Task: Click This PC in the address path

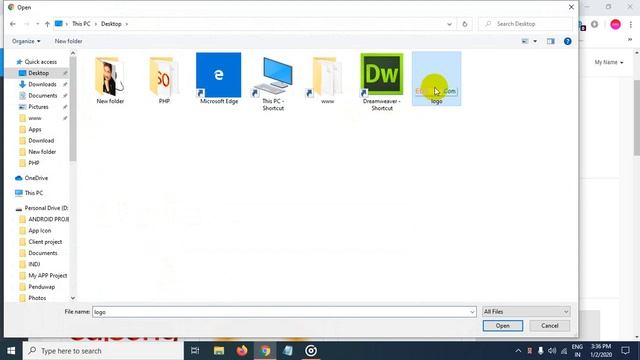Action: 81,24
